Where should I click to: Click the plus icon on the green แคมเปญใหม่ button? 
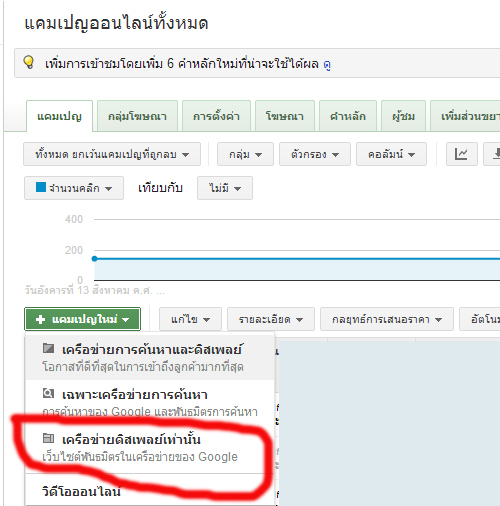(x=40, y=319)
